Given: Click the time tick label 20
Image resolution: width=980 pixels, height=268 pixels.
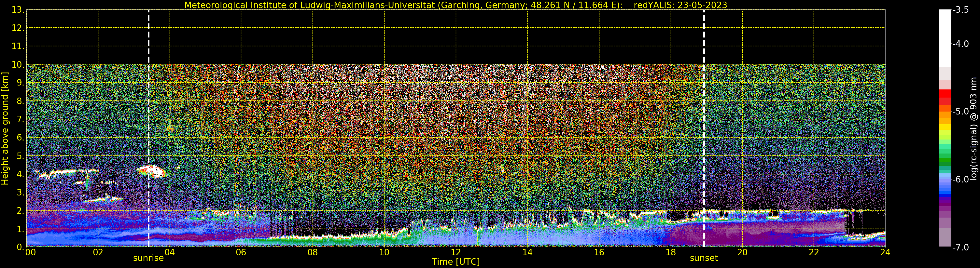Looking at the screenshot, I should pos(742,252).
